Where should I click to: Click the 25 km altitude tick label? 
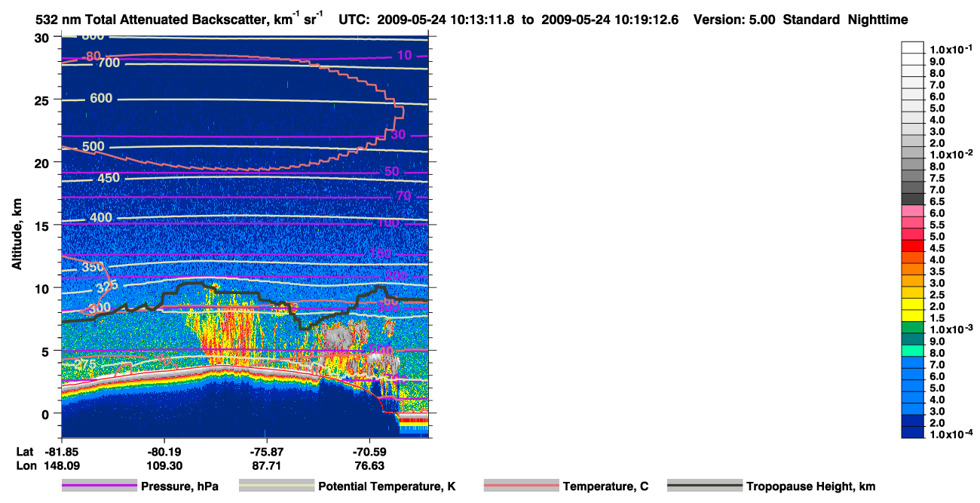44,100
